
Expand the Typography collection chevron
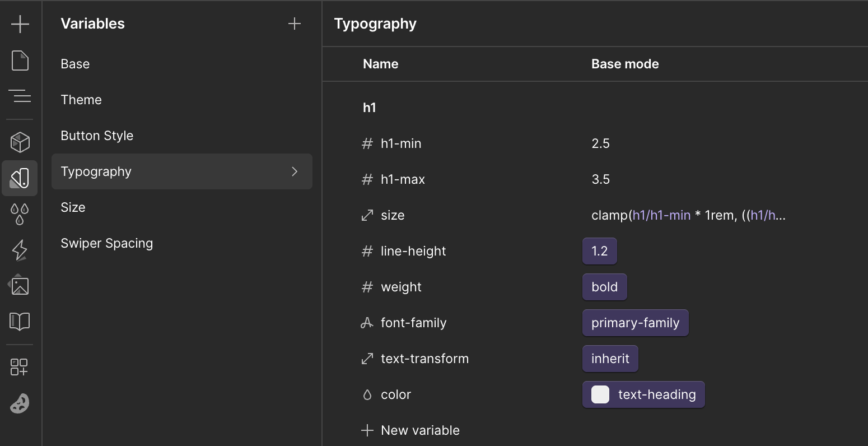[x=295, y=171]
